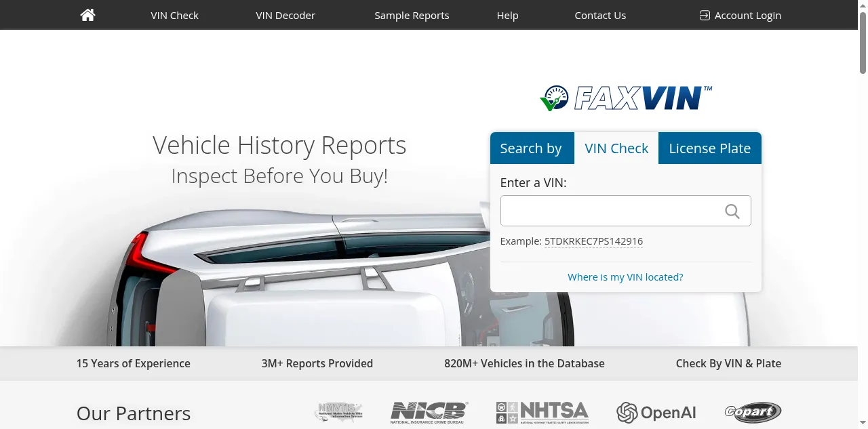Click the 'Enter a VIN:' label
The height and width of the screenshot is (429, 868).
(x=533, y=182)
